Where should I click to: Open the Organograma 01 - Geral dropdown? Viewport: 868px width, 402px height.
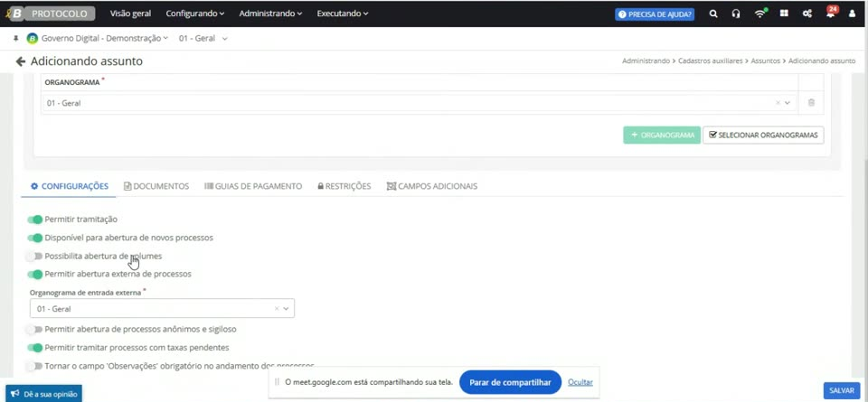pyautogui.click(x=787, y=103)
